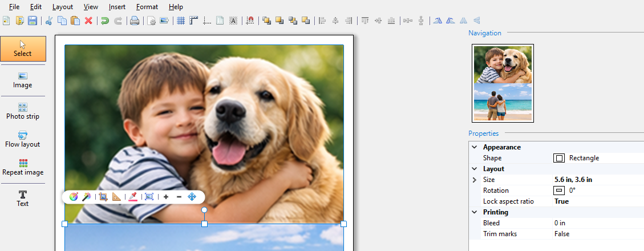Toggle the blue grid display icon
The image size is (644, 251).
click(181, 21)
